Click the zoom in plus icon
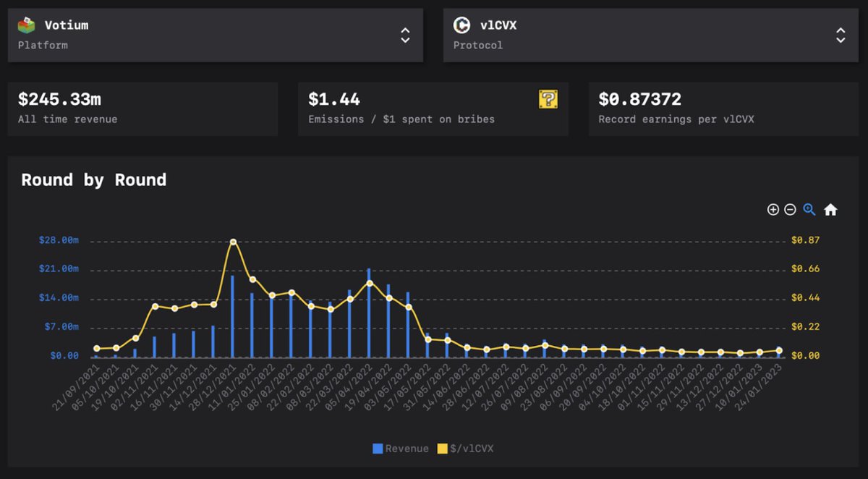Image resolution: width=868 pixels, height=479 pixels. (773, 210)
